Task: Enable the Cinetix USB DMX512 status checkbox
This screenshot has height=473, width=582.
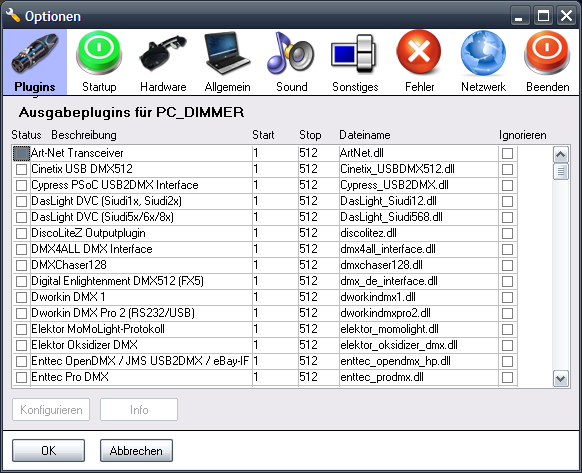Action: tap(22, 169)
